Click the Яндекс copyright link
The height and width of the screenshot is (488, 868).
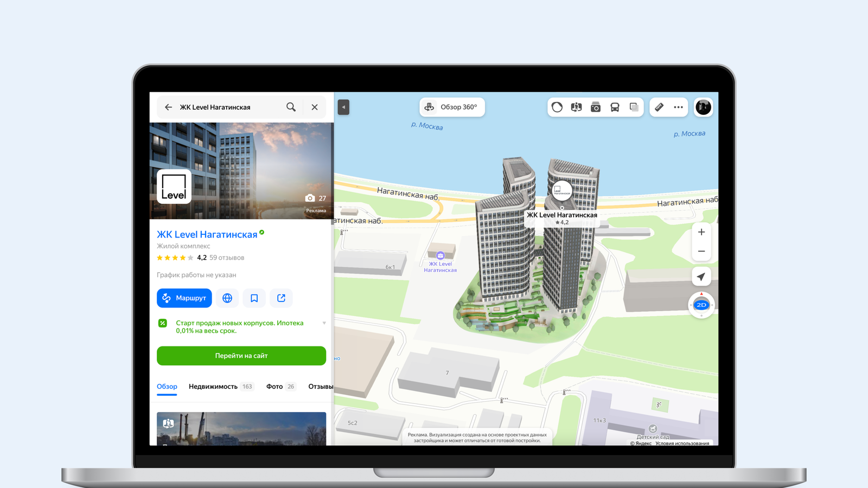coord(641,443)
